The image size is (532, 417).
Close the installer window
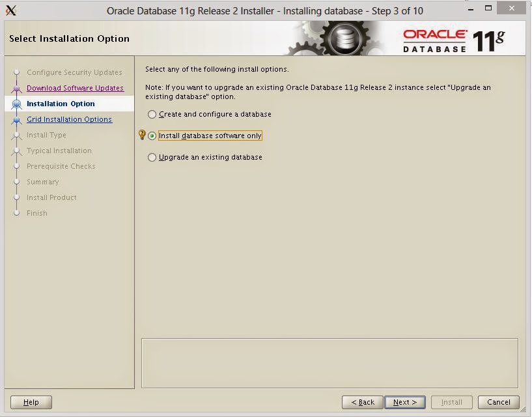coord(511,8)
